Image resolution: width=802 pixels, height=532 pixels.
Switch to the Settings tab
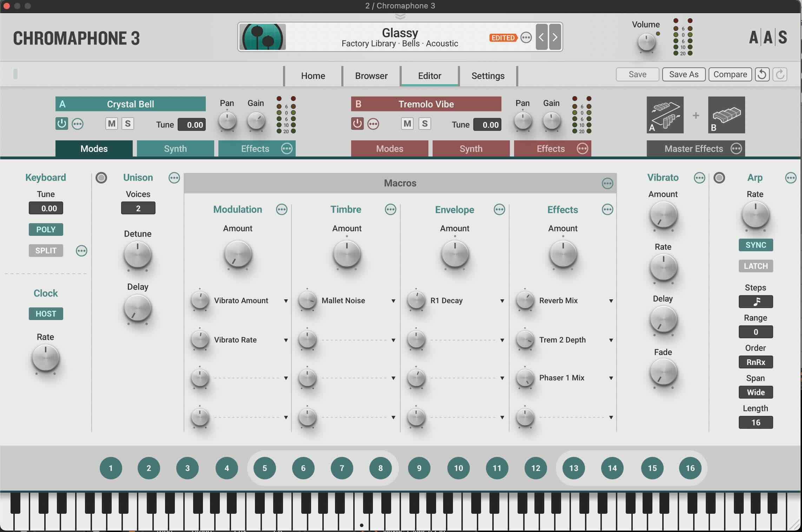pyautogui.click(x=488, y=75)
